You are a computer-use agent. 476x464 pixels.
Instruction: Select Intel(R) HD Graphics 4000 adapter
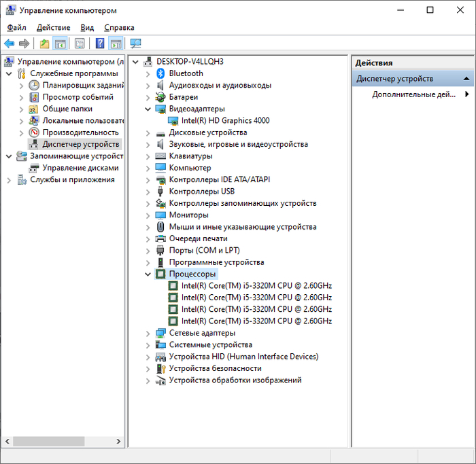point(225,120)
